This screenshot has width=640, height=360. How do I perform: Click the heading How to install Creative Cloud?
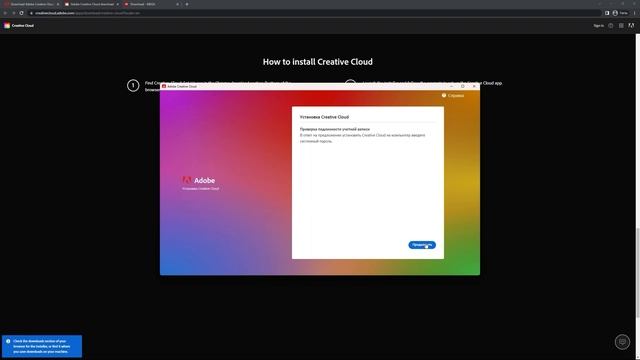(318, 62)
